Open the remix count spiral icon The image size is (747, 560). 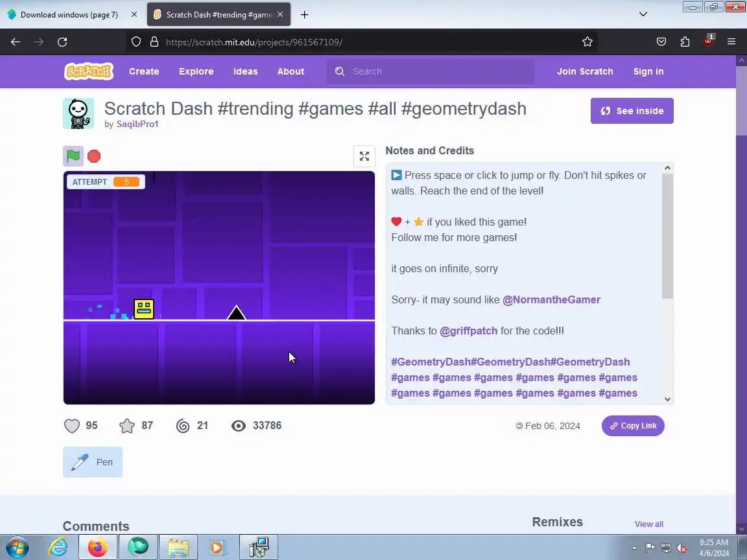coord(183,426)
